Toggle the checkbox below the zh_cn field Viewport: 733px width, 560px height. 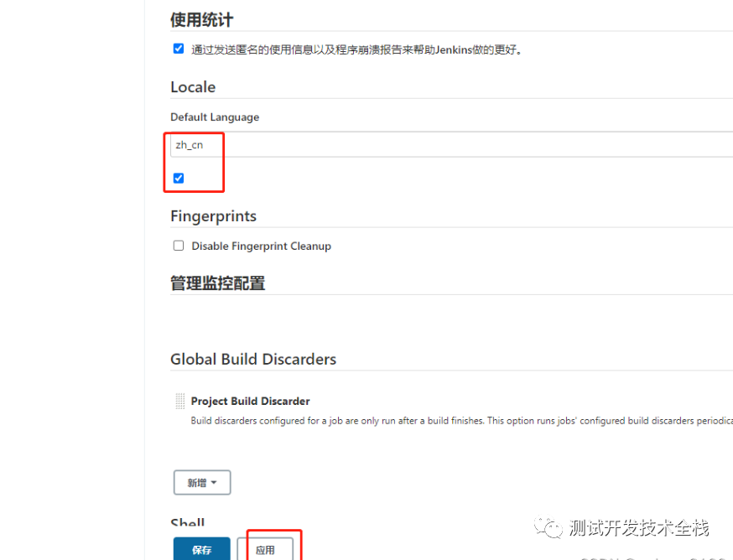click(x=178, y=178)
